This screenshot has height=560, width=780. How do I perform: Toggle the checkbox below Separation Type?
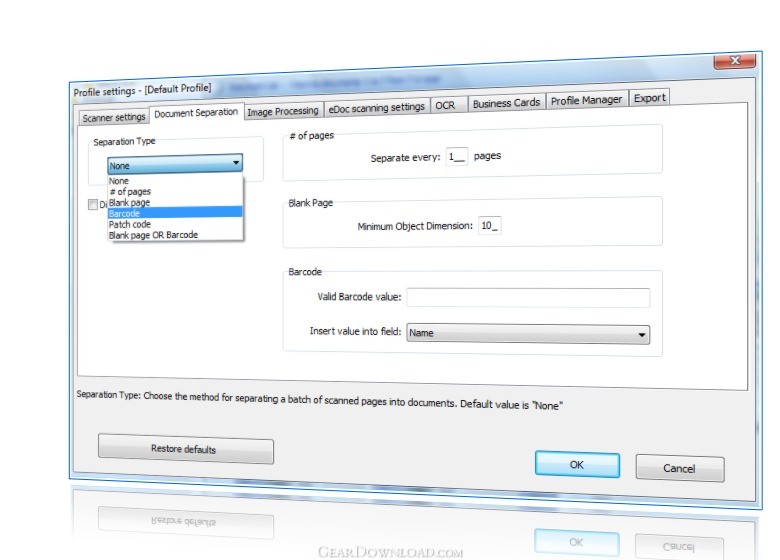pos(93,204)
